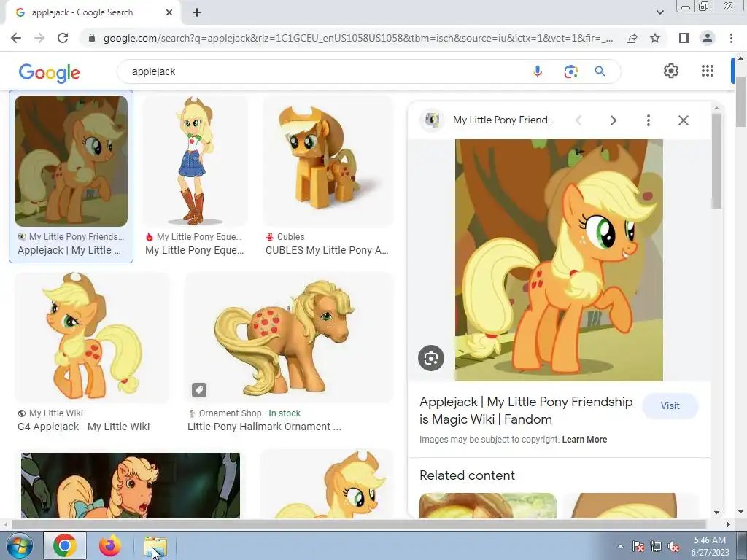Go back to previous page
This screenshot has height=560, width=747.
[x=16, y=38]
